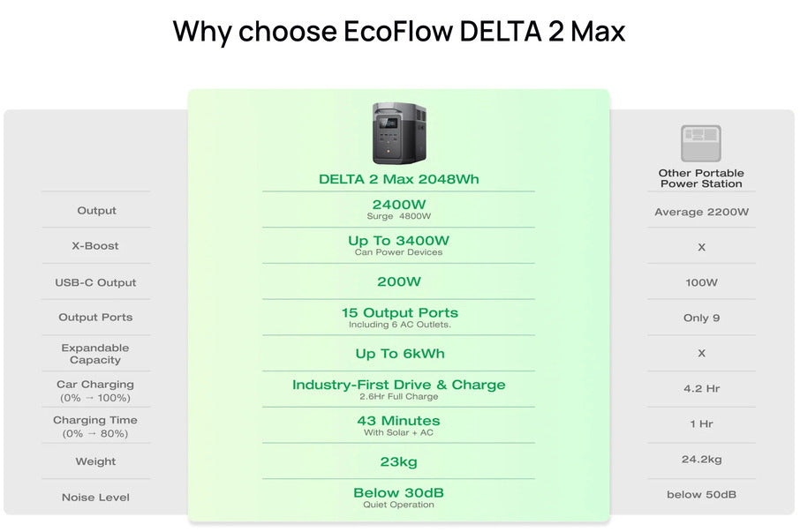
Task: Select the DELTA 2 Max 2048Wh title
Action: 399,179
